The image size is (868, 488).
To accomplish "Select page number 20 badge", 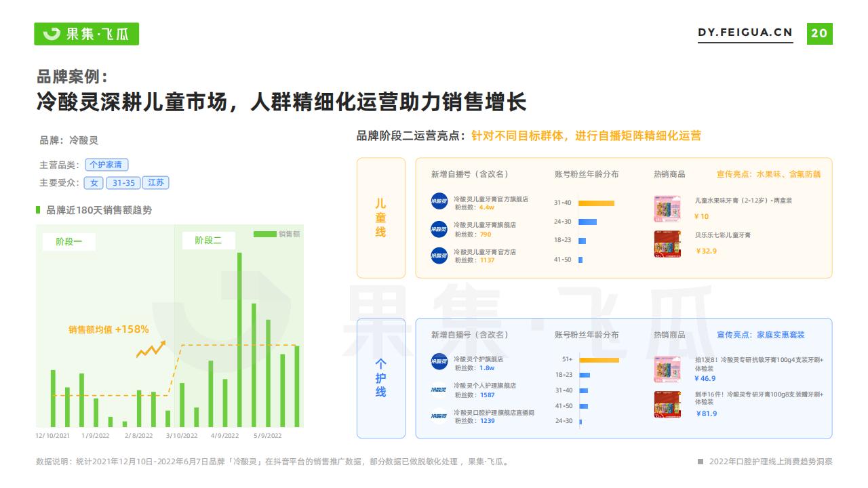I will pos(819,33).
